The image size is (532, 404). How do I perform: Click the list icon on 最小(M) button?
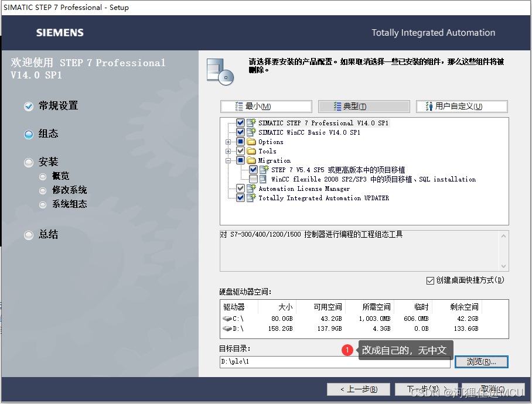click(x=239, y=107)
